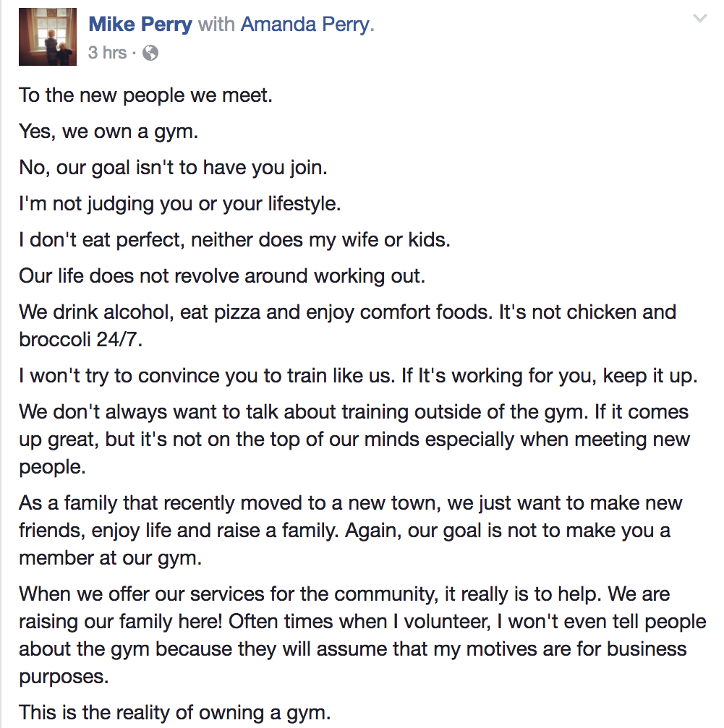Open the tagged Amanda Perry profile link

coord(307,24)
